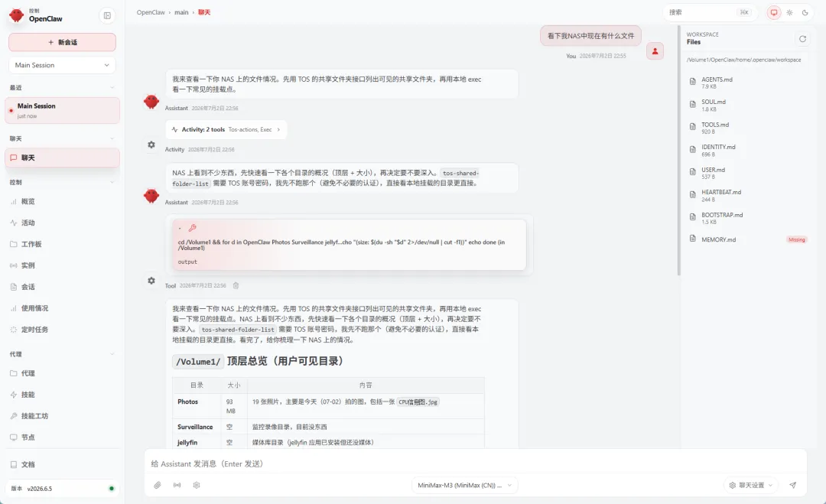The width and height of the screenshot is (826, 504).
Task: Click the OpenClaw breadcrumb link
Action: click(x=151, y=12)
